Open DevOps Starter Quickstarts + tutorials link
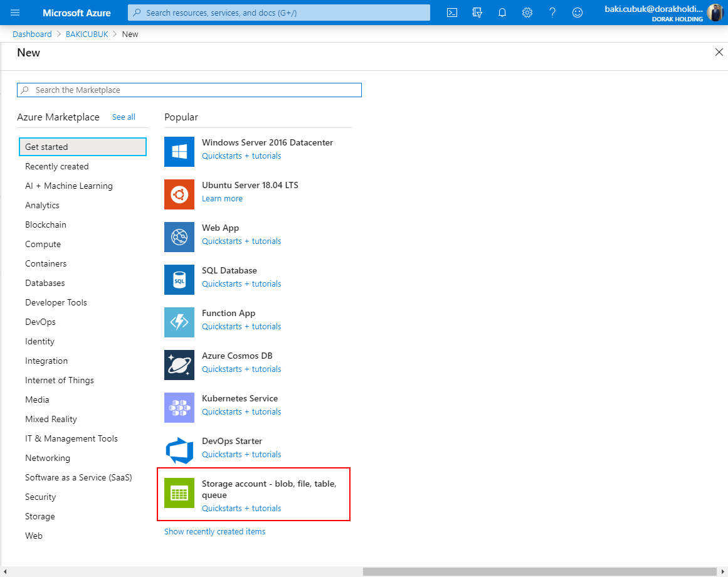The height and width of the screenshot is (577, 728). 241,455
